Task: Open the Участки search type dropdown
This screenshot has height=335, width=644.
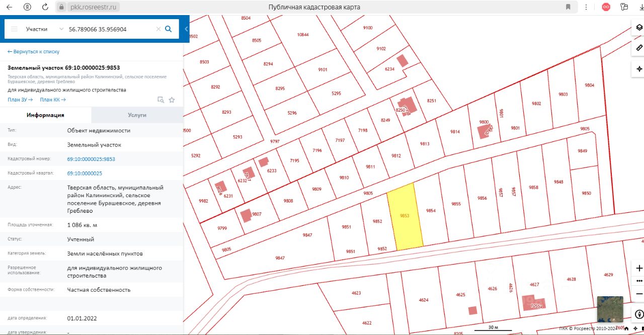Action: tap(45, 29)
